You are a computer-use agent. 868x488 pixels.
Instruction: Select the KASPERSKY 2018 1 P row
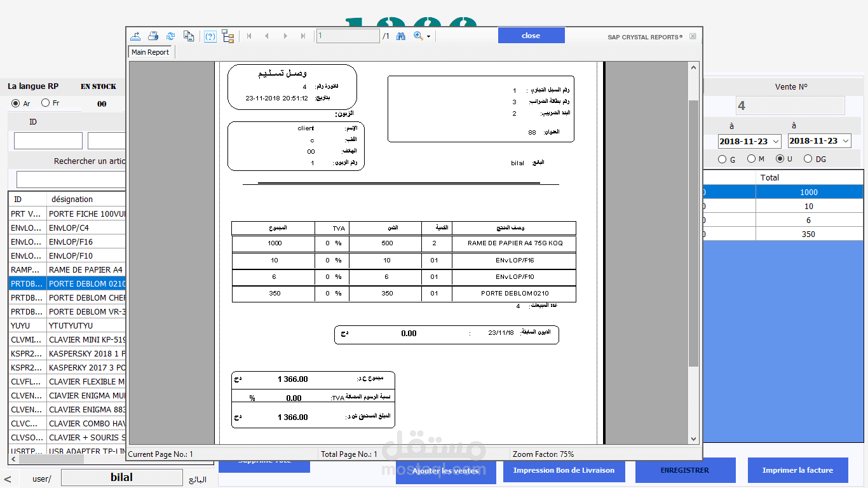(67, 353)
